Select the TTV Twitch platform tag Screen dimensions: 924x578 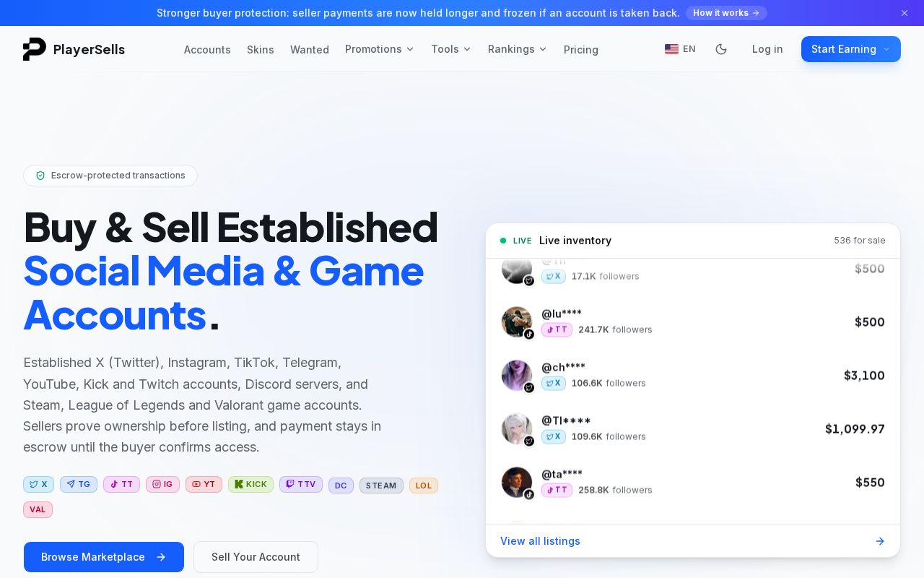301,485
